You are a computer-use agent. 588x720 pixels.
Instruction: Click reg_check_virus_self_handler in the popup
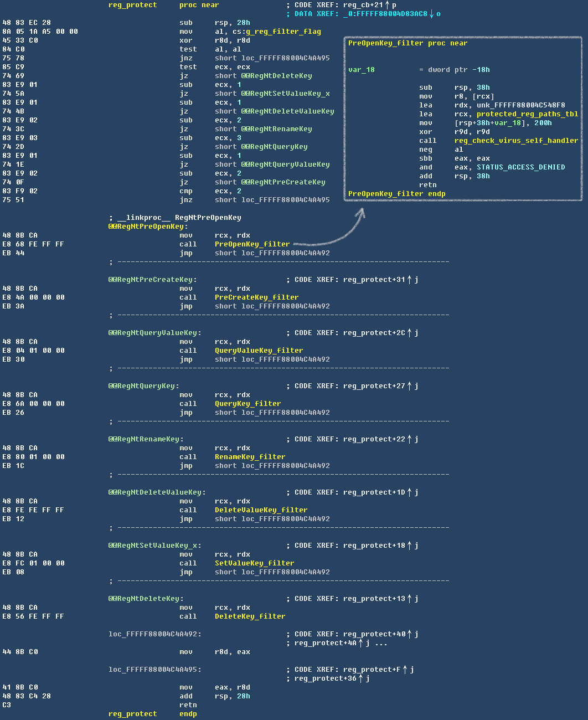(x=516, y=141)
